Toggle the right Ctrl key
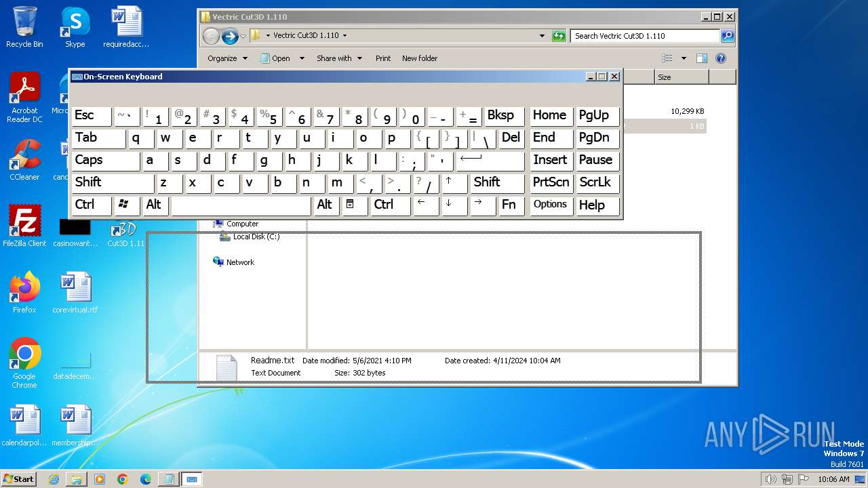868x488 pixels. 390,205
